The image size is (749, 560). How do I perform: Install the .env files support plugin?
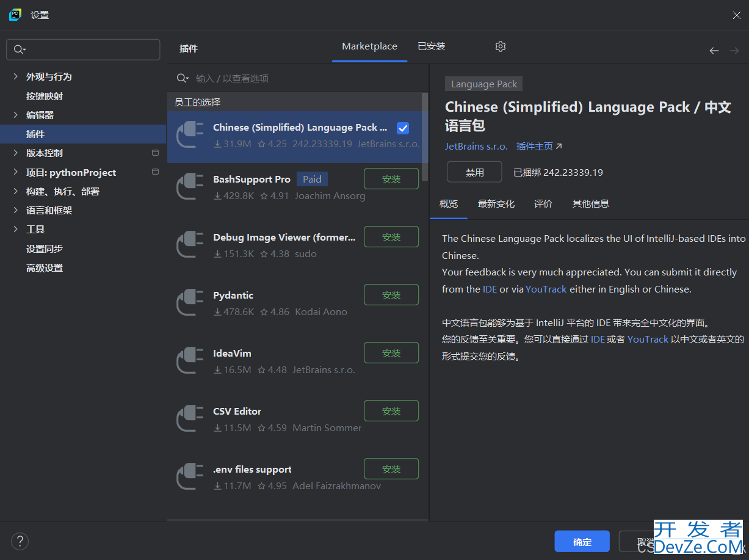[x=391, y=469]
